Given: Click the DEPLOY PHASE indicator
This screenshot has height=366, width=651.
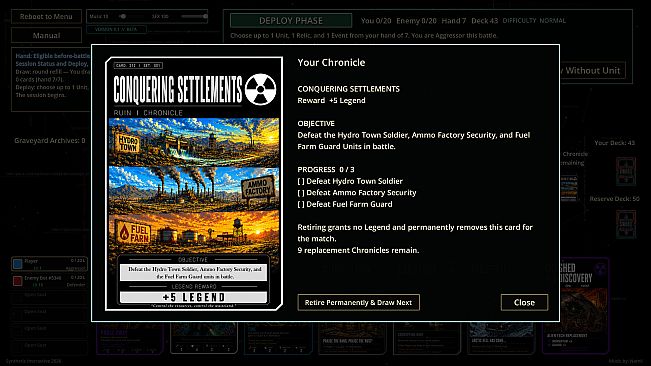Looking at the screenshot, I should pos(291,21).
